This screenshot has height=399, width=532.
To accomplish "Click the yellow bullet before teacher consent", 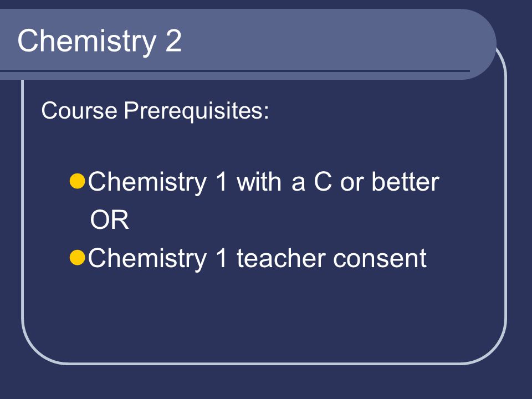I will (x=77, y=258).
